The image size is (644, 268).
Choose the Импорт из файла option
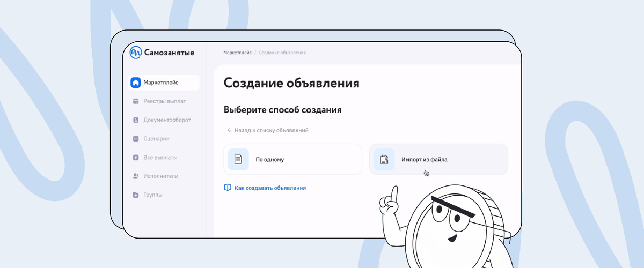point(438,159)
